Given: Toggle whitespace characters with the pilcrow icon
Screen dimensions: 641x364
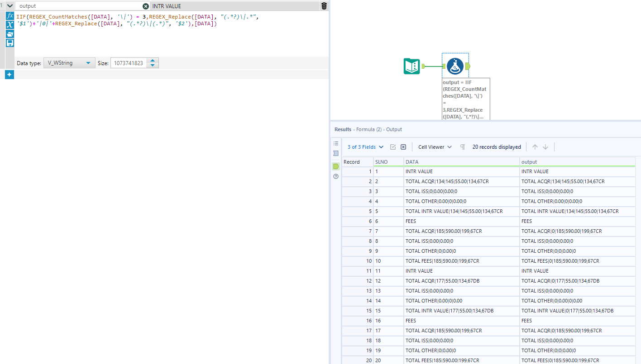Looking at the screenshot, I should pyautogui.click(x=462, y=147).
